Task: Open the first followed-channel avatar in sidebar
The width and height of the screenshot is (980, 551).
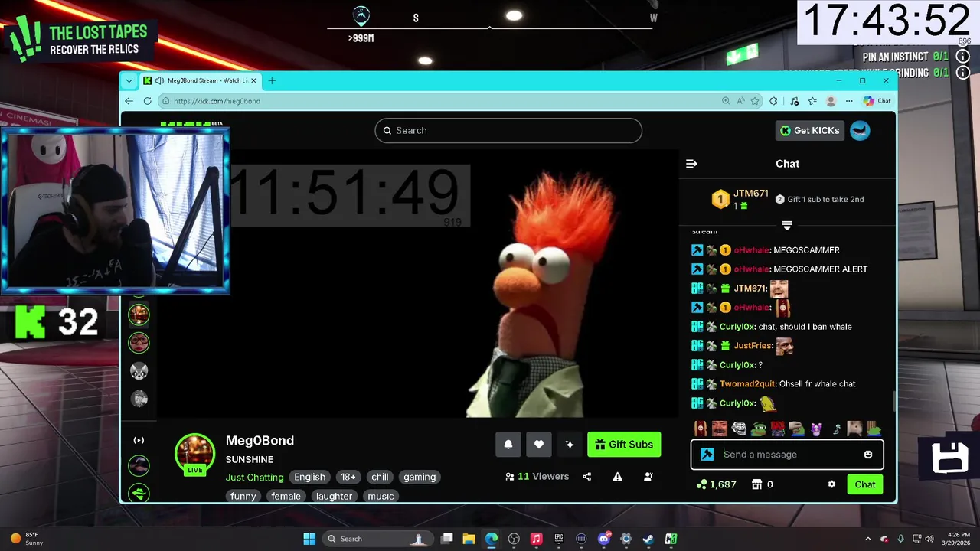Action: tap(139, 314)
